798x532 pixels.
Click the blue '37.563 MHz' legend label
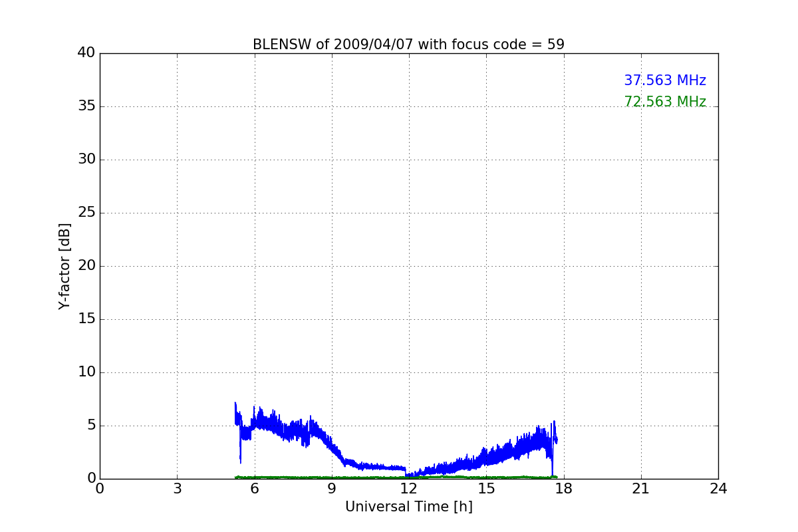tap(665, 80)
